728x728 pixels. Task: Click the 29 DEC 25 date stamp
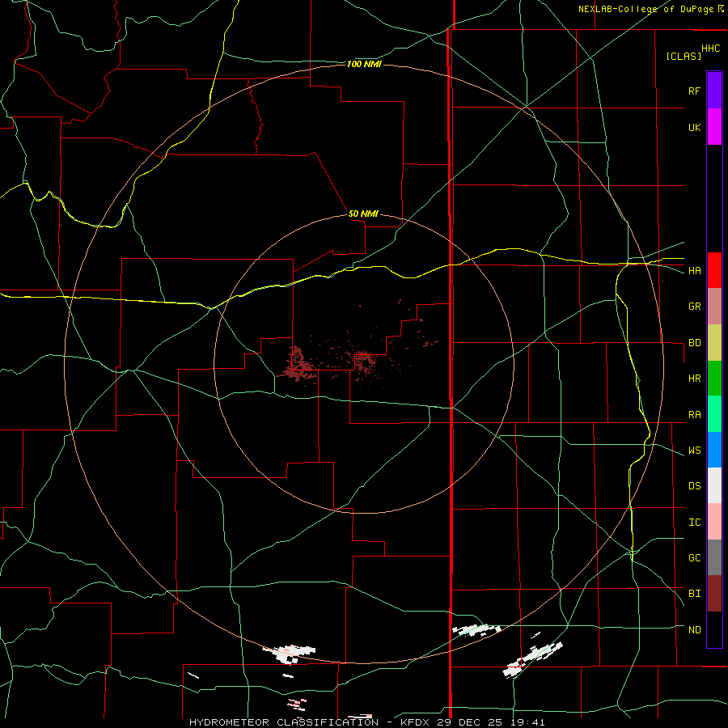pyautogui.click(x=470, y=722)
